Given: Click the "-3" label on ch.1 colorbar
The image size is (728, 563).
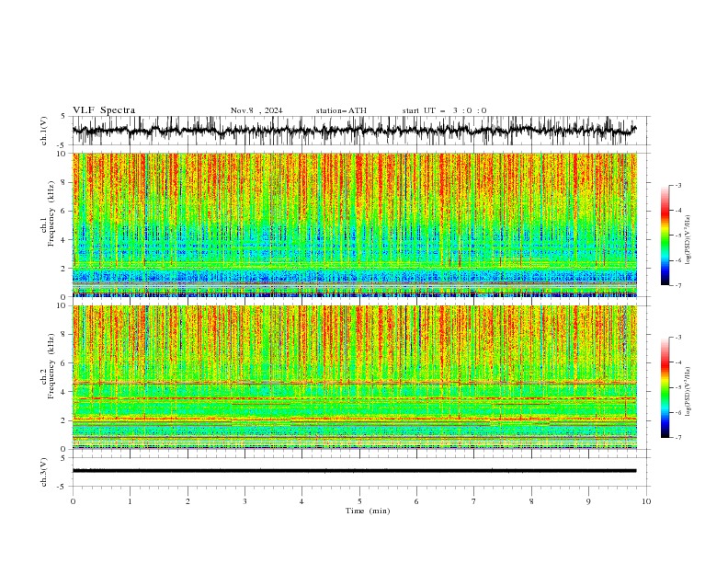Looking at the screenshot, I should pyautogui.click(x=677, y=185).
